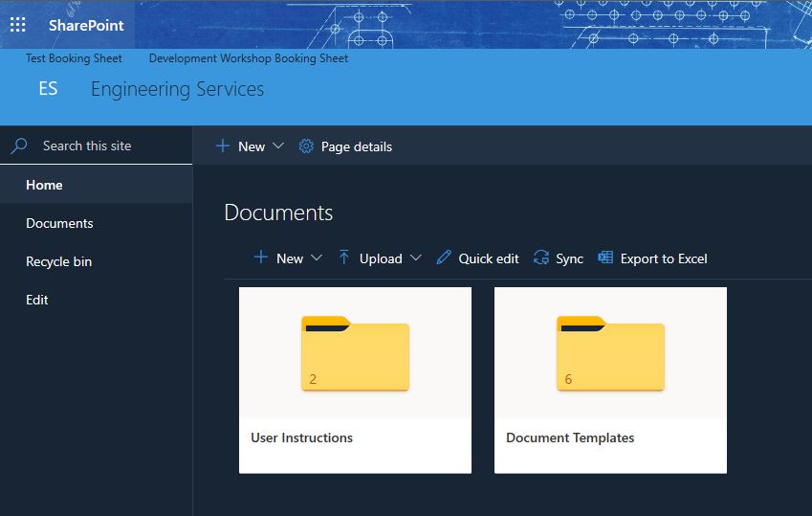This screenshot has height=516, width=812.
Task: Open the Document Templates folder icon
Action: (x=610, y=353)
